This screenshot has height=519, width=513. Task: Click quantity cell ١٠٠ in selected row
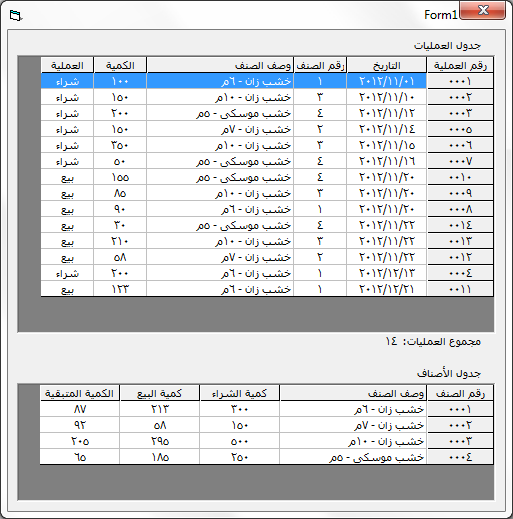point(120,81)
